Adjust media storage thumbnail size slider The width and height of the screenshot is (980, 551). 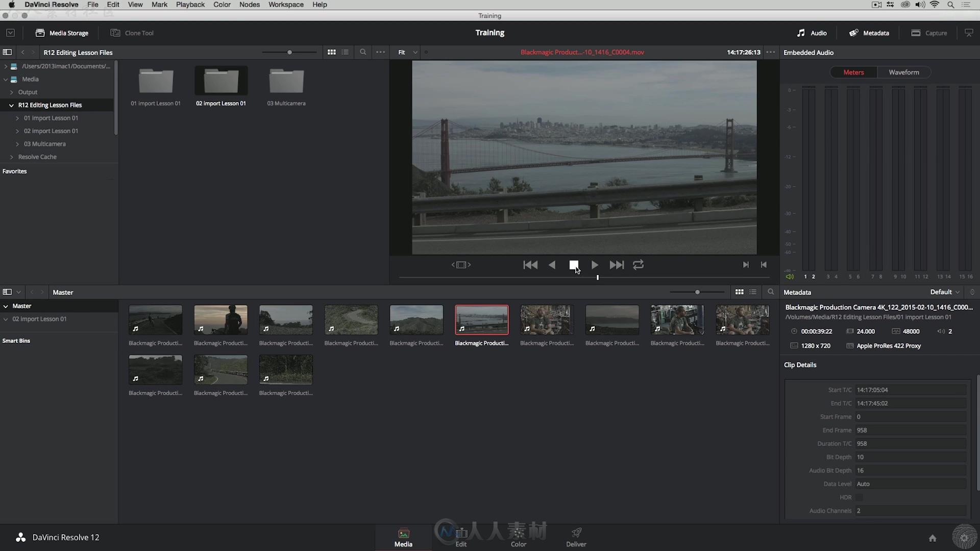tap(289, 52)
